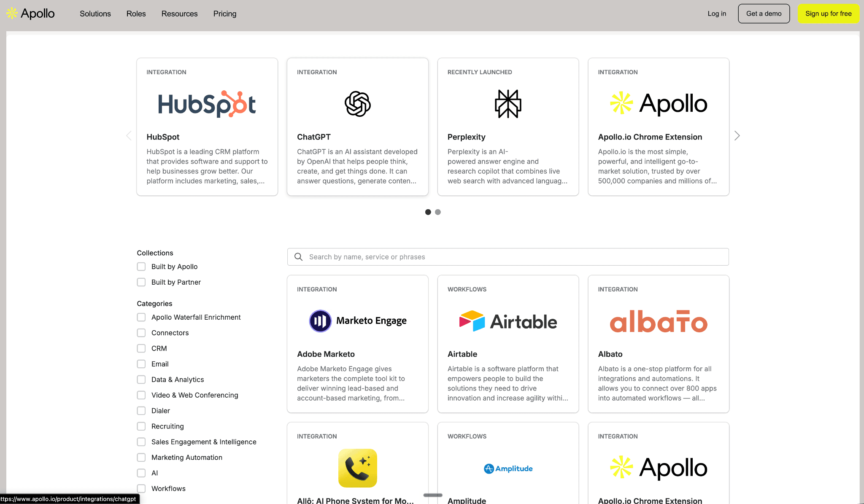The image size is (864, 504).
Task: Click the Apollo logo in the header
Action: click(30, 13)
